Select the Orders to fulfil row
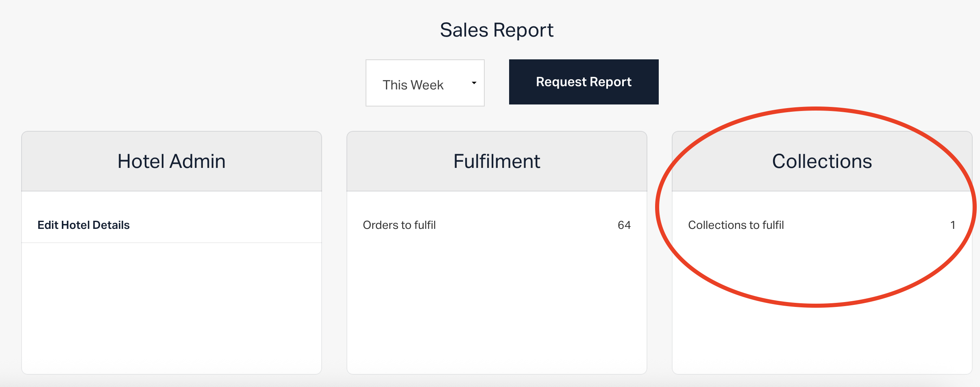The image size is (980, 387). [x=497, y=225]
